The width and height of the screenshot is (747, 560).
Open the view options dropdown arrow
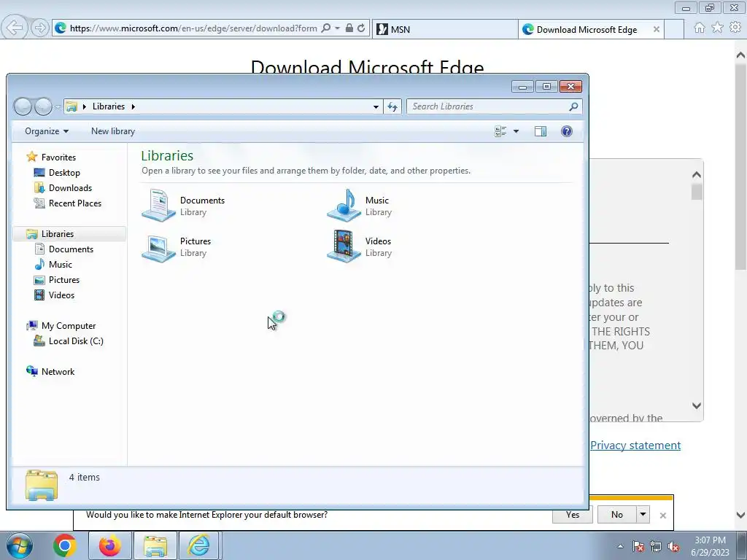[516, 131]
